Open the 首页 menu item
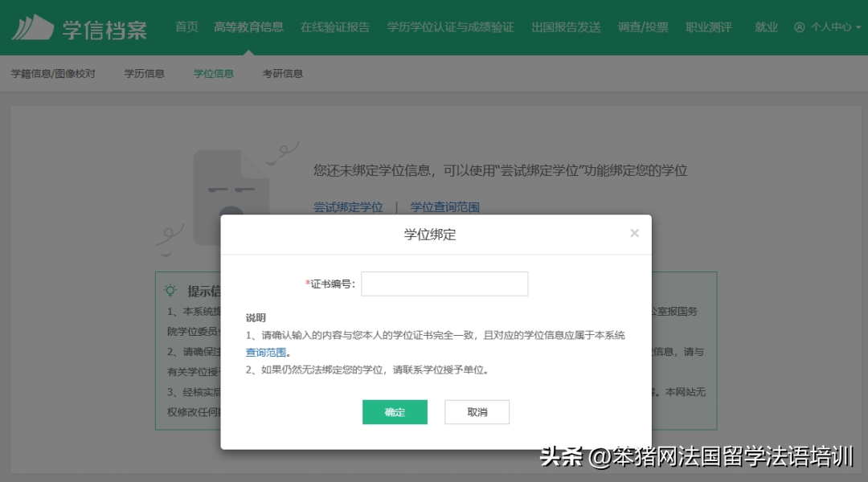 [186, 27]
